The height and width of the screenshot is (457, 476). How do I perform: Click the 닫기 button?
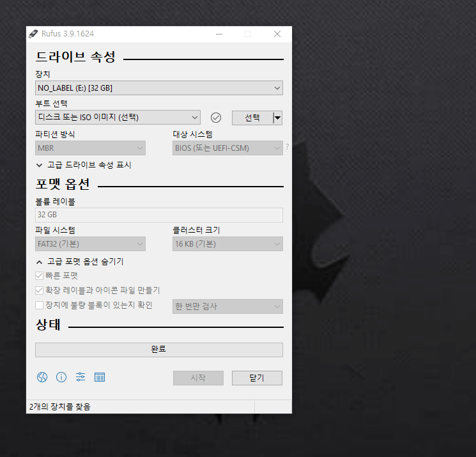pyautogui.click(x=257, y=378)
